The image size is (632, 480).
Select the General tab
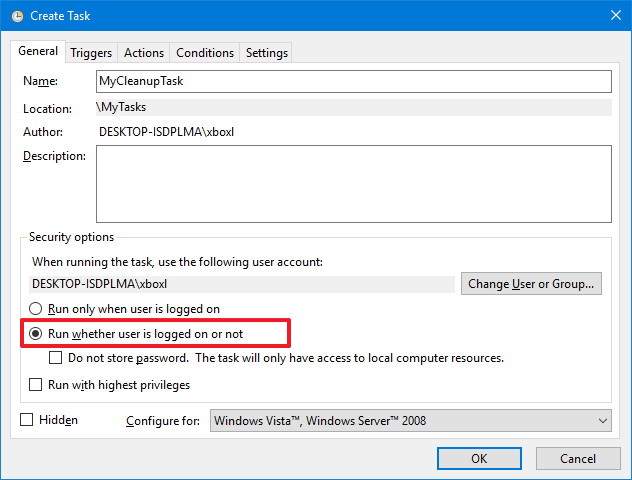point(38,52)
